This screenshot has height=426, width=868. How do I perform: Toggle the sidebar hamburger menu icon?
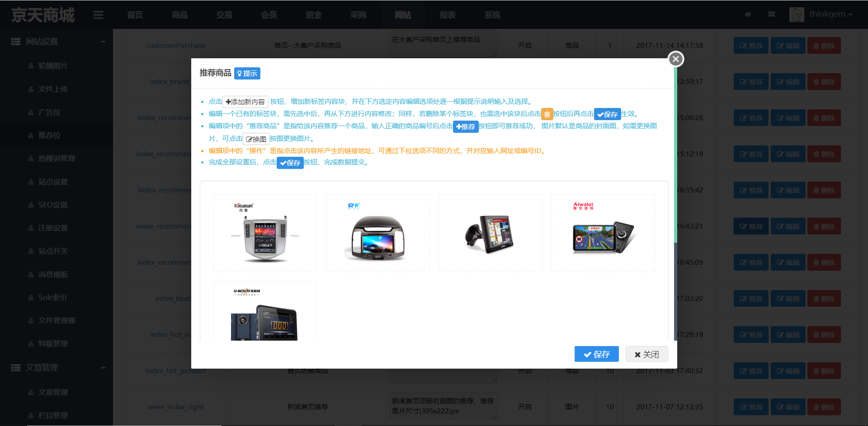pyautogui.click(x=99, y=15)
